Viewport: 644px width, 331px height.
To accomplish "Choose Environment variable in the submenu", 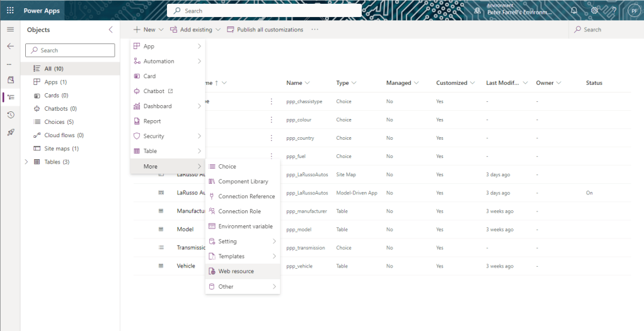I will click(245, 227).
